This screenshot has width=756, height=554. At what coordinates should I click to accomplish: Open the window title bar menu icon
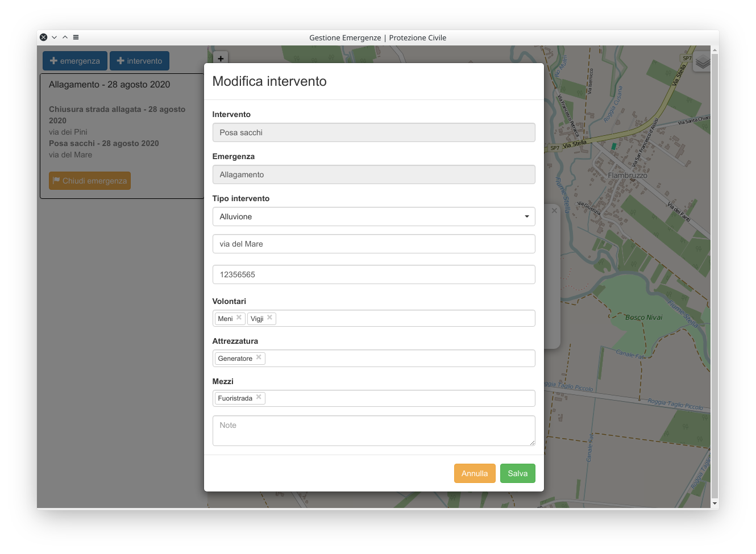[76, 38]
